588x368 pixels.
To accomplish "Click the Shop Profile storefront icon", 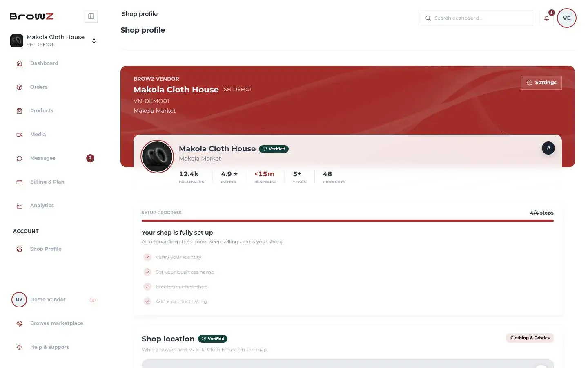I will click(19, 249).
